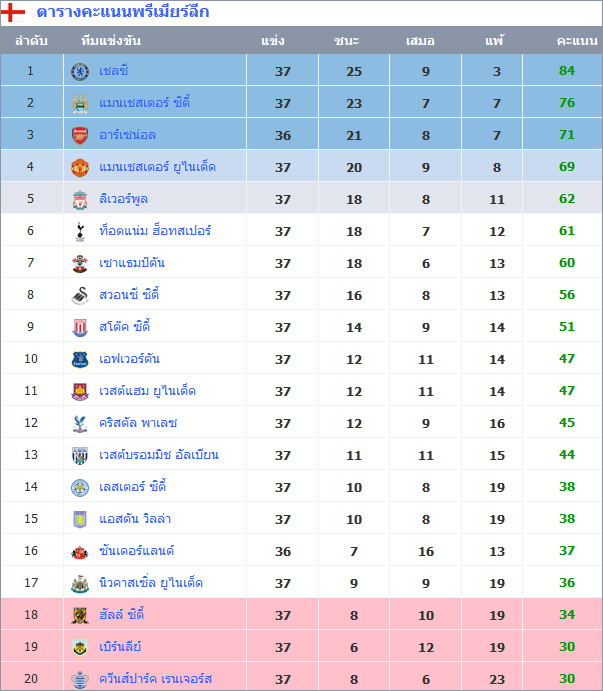Click the Arsenal club crest icon
603x691 pixels.
(x=80, y=135)
